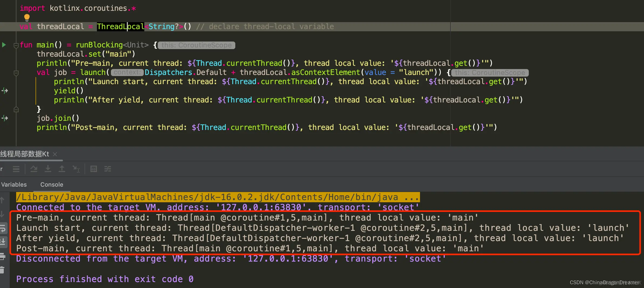Clear console with the trash icon

tap(2, 270)
